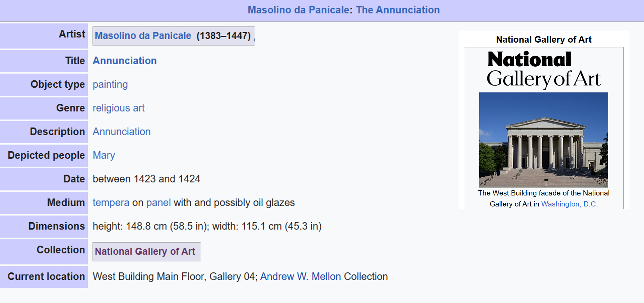This screenshot has height=303, width=644.
Task: Open National Gallery of Art collection link
Action: point(145,251)
